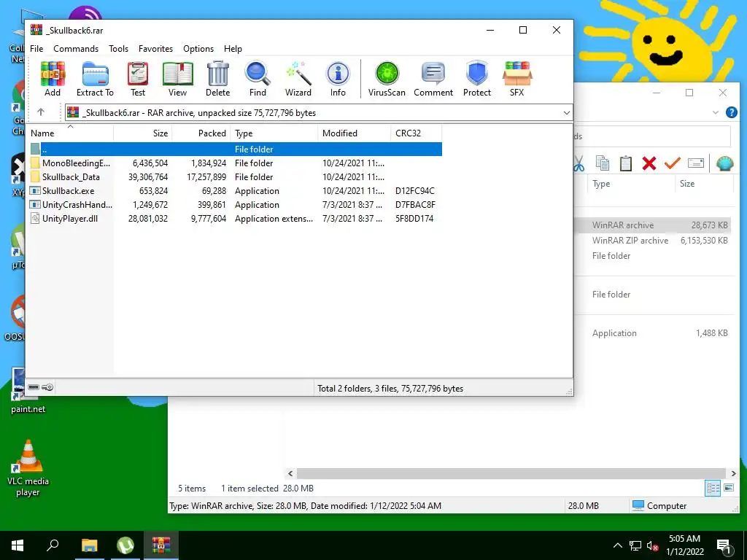Open the Comment tool

(x=433, y=79)
